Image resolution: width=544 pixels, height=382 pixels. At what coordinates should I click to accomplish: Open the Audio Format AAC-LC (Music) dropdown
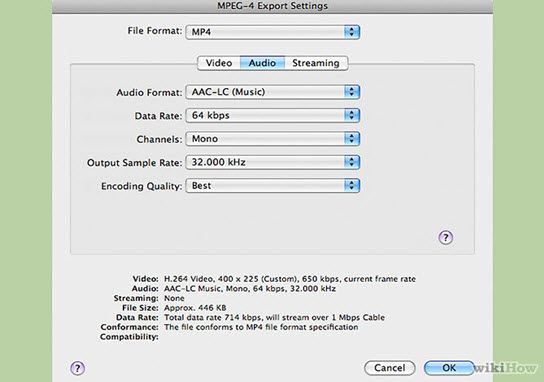(273, 92)
